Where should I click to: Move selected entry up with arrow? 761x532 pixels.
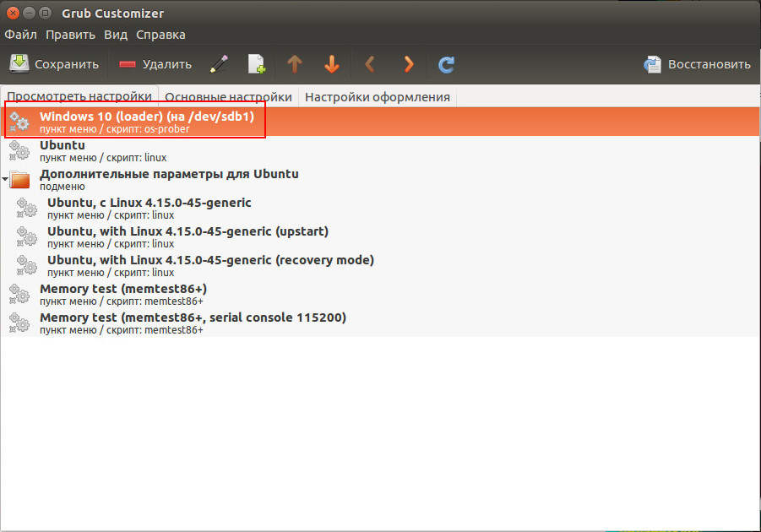295,64
